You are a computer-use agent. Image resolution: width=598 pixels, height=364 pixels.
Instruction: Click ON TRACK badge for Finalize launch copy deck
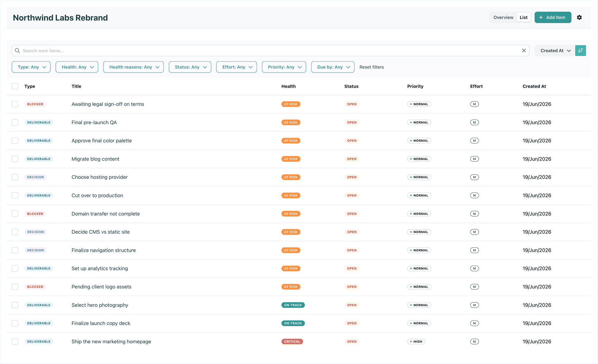[293, 323]
